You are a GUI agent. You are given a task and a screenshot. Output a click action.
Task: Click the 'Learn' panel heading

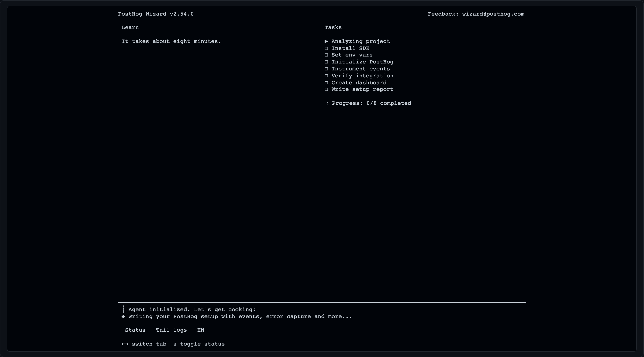tap(130, 27)
